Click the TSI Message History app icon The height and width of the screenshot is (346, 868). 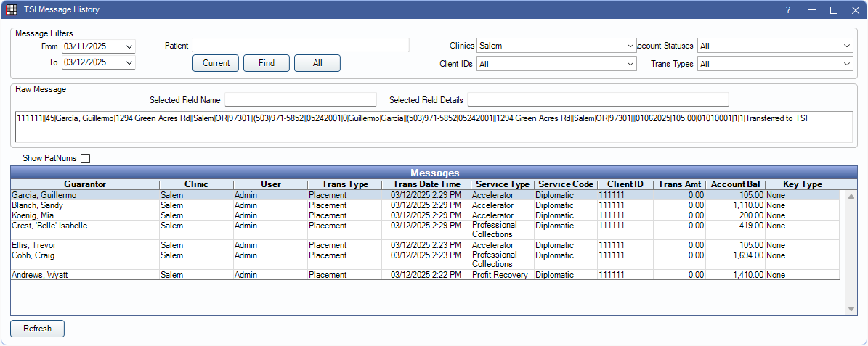[x=11, y=10]
